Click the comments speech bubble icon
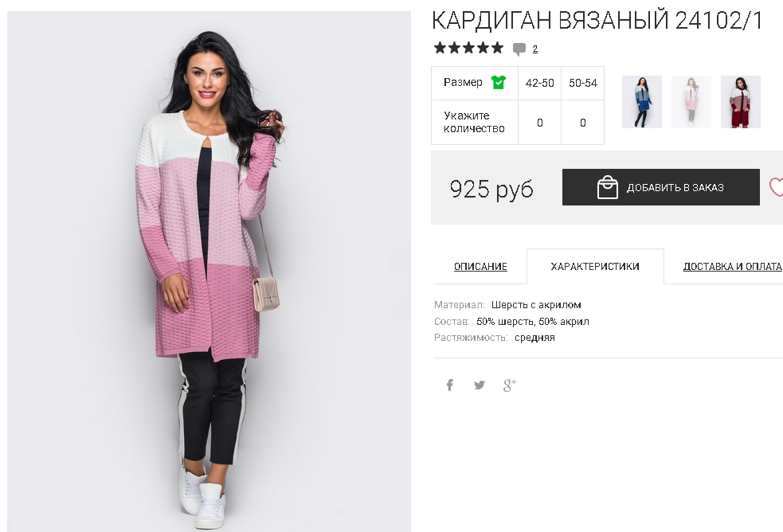Viewport: 783px width, 532px height. (519, 49)
